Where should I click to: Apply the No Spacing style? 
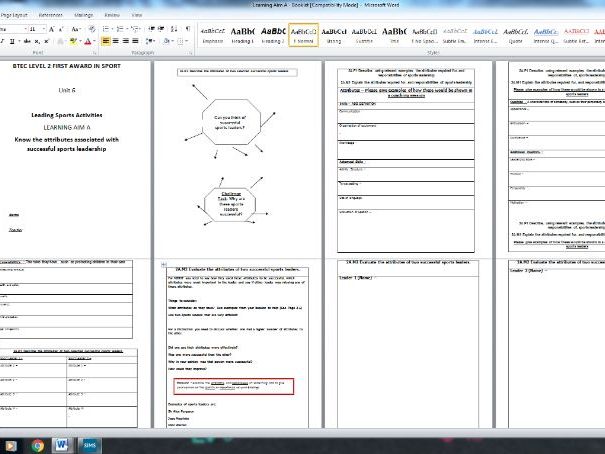click(425, 35)
